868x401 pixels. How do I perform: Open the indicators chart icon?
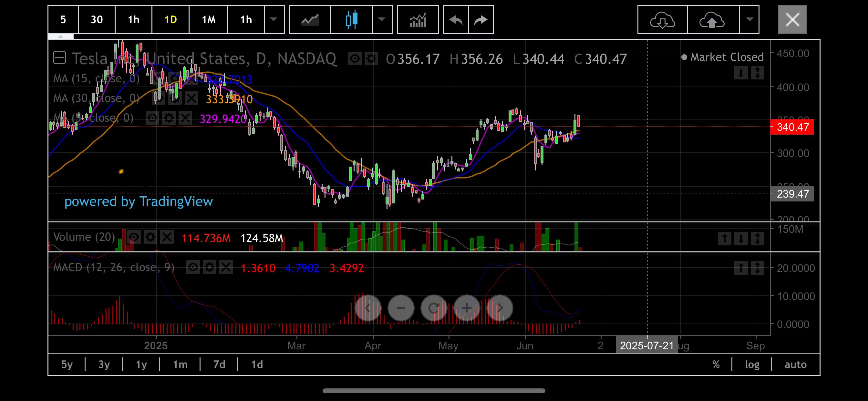point(418,20)
